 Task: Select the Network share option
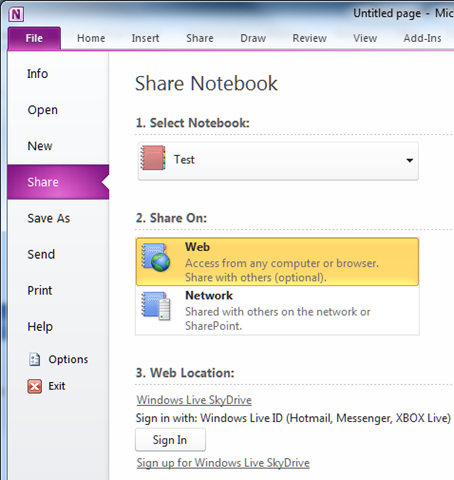(277, 310)
